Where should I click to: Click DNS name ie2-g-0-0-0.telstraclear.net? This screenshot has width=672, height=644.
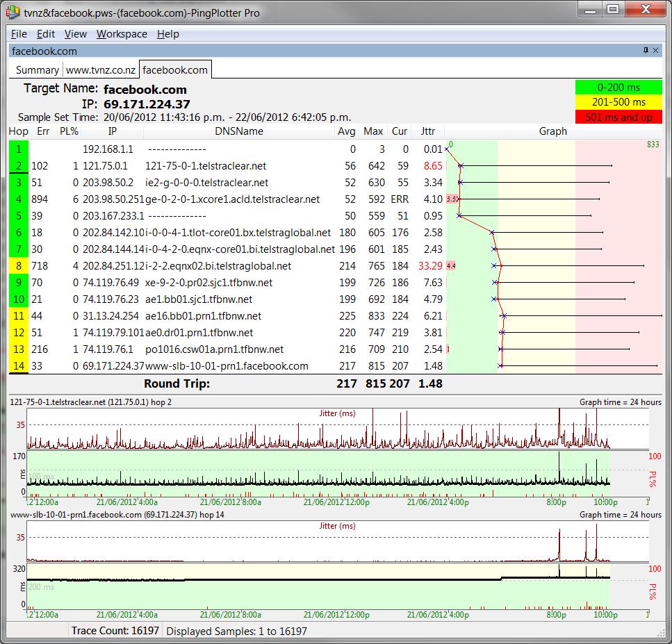click(x=206, y=183)
